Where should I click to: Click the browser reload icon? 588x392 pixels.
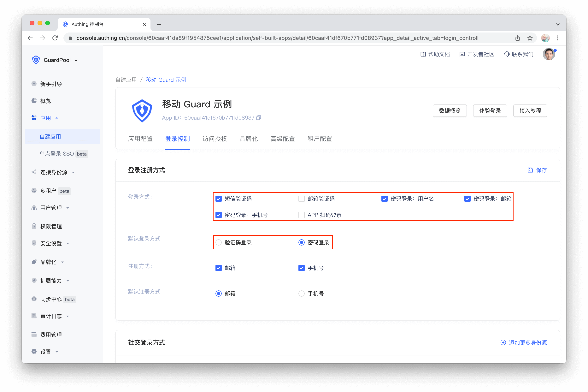pos(55,38)
